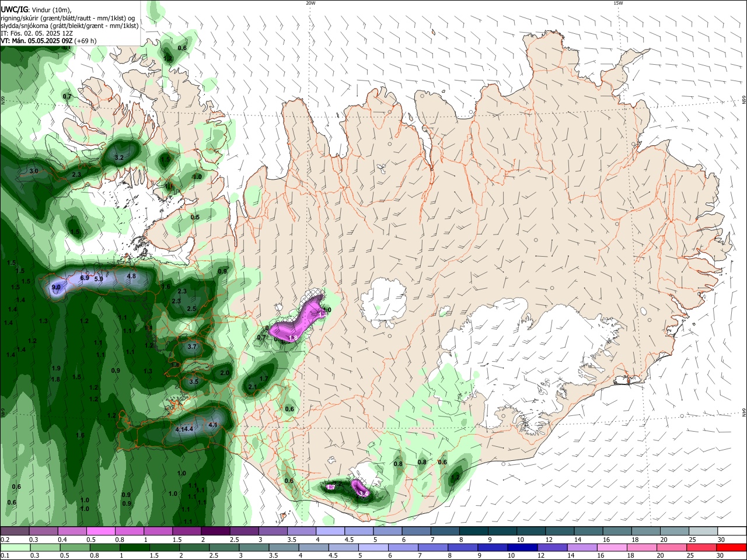
Task: Select the '30' label in the lower legend row
Action: 721,556
